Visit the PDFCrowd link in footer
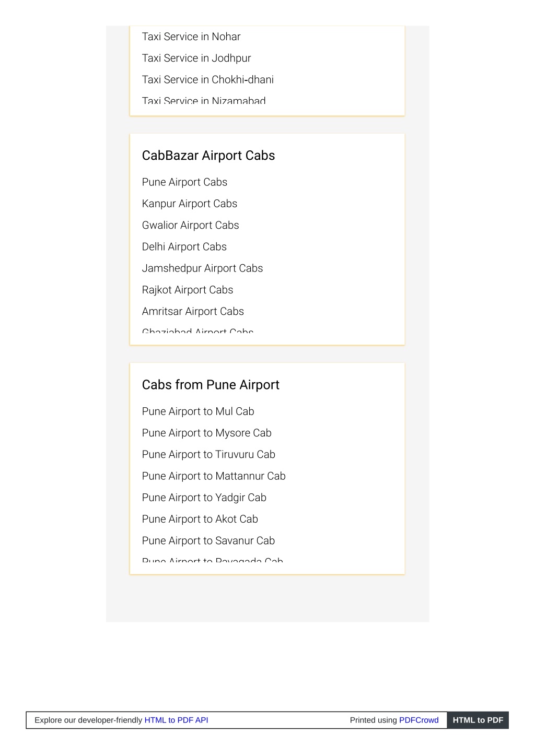The image size is (535, 756). 419,720
